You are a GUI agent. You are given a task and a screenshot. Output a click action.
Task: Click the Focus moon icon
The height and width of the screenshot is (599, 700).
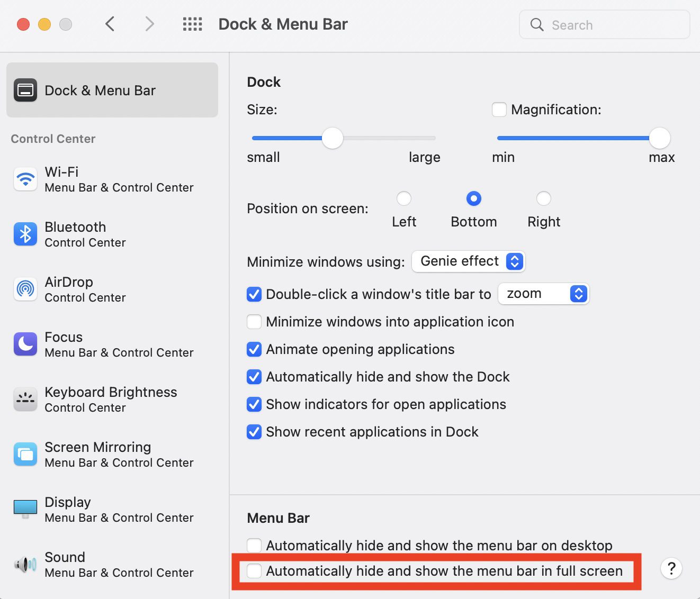tap(25, 344)
